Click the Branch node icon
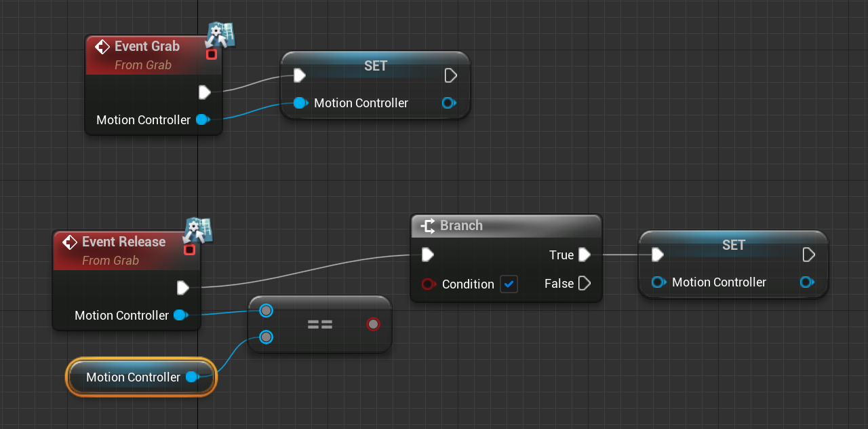Screen dimensions: 868x429 (427, 225)
